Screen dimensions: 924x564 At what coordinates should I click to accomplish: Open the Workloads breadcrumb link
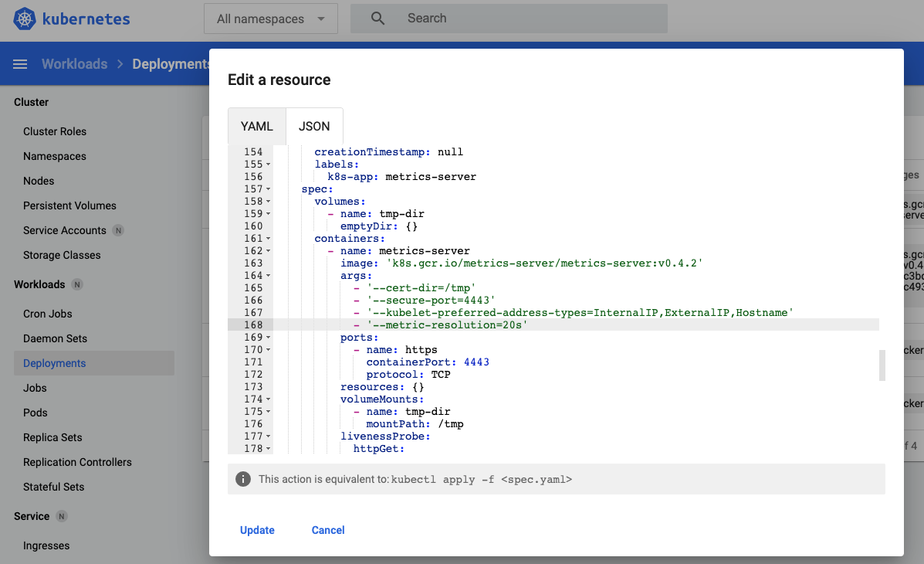click(75, 63)
